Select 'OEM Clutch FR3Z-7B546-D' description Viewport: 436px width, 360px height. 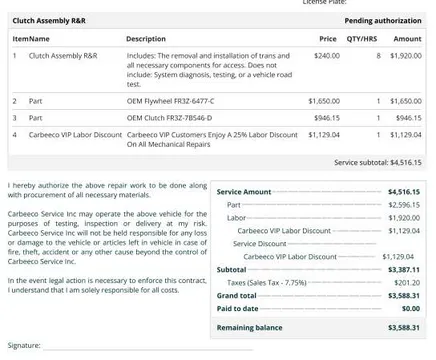pyautogui.click(x=169, y=118)
